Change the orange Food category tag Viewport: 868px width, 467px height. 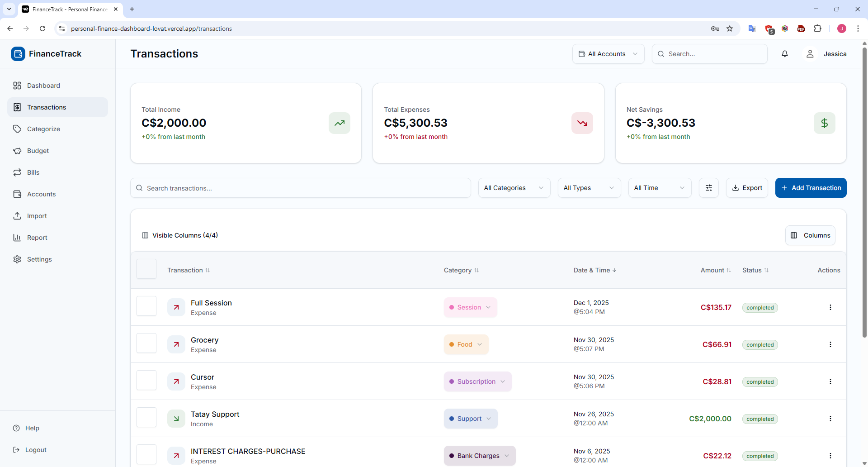(x=466, y=344)
